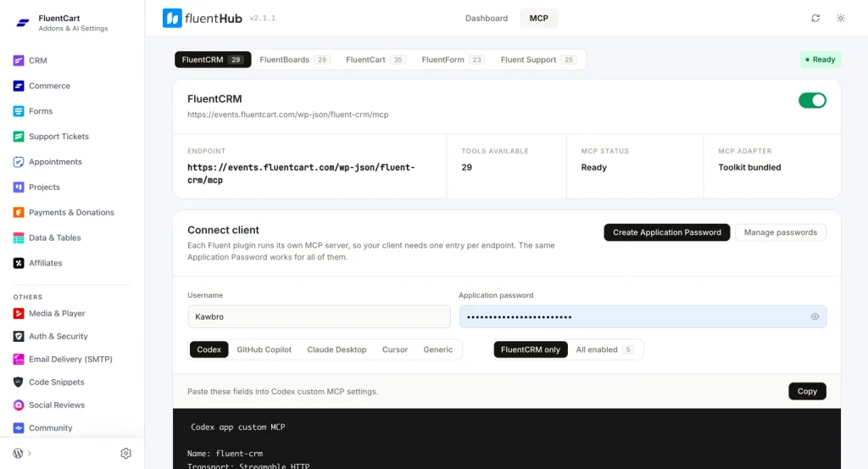Switch to the MCP tab
The image size is (868, 469).
538,19
